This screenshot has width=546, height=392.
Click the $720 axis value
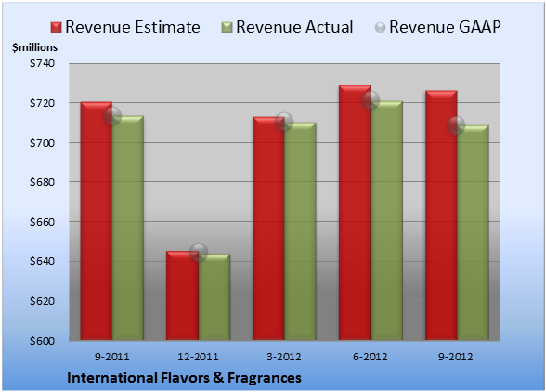click(42, 103)
